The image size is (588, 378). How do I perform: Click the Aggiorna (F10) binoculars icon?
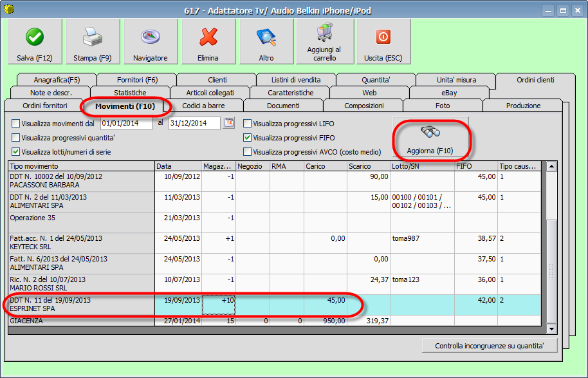point(430,133)
